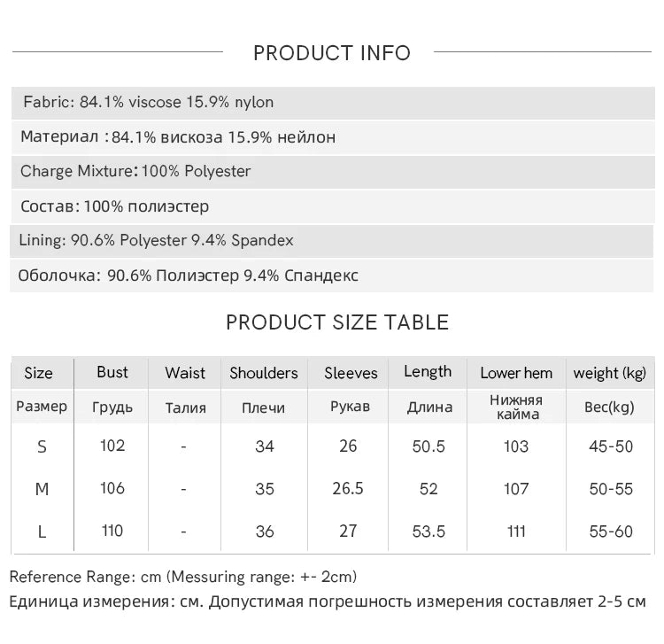Select the Bust column header
Screen dimensions: 664x644
(x=112, y=373)
